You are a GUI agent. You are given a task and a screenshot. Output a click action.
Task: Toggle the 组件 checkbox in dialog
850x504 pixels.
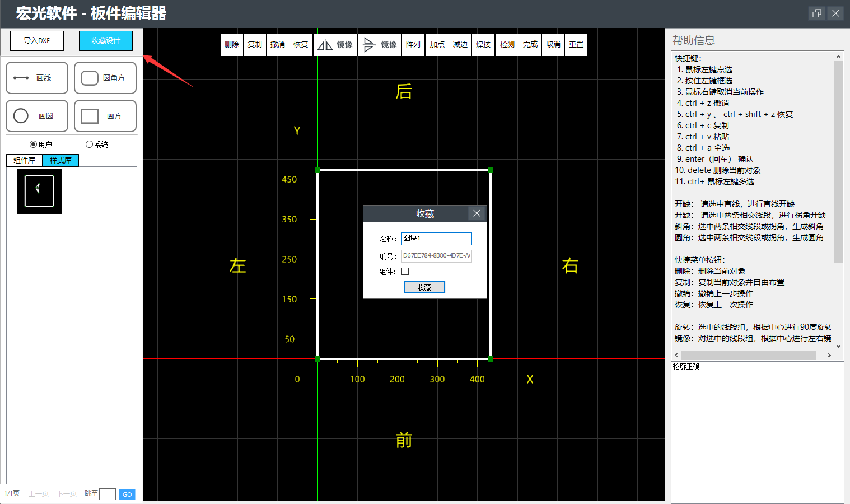405,272
